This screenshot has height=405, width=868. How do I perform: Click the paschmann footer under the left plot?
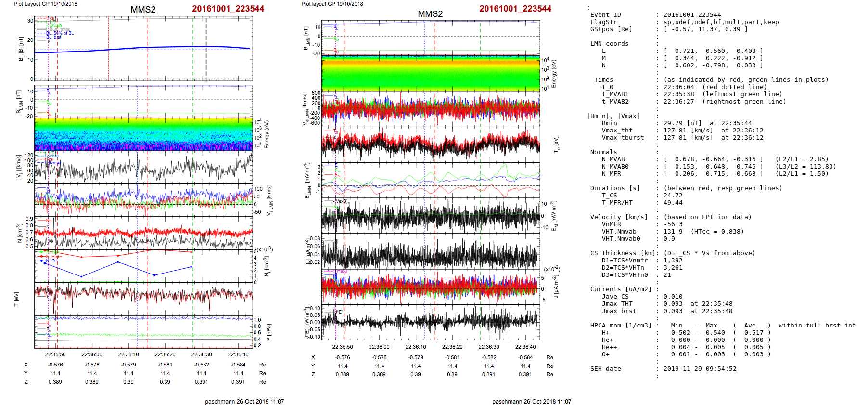pyautogui.click(x=244, y=401)
